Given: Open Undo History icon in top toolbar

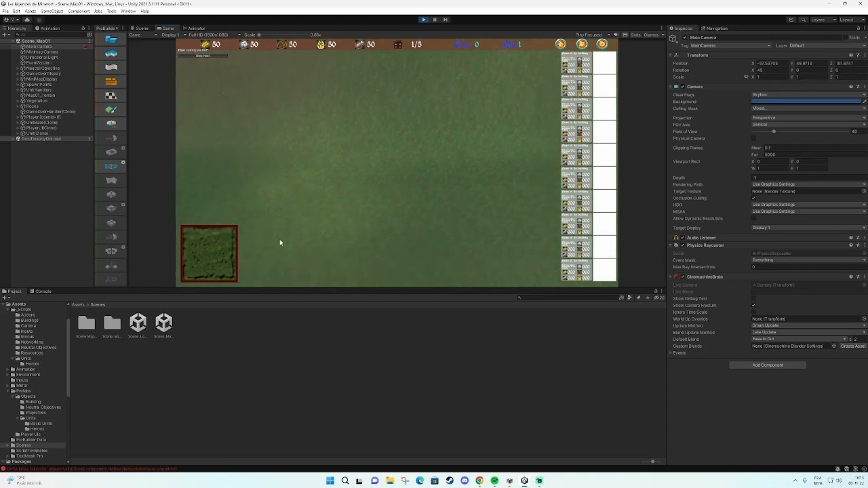Looking at the screenshot, I should click(791, 20).
